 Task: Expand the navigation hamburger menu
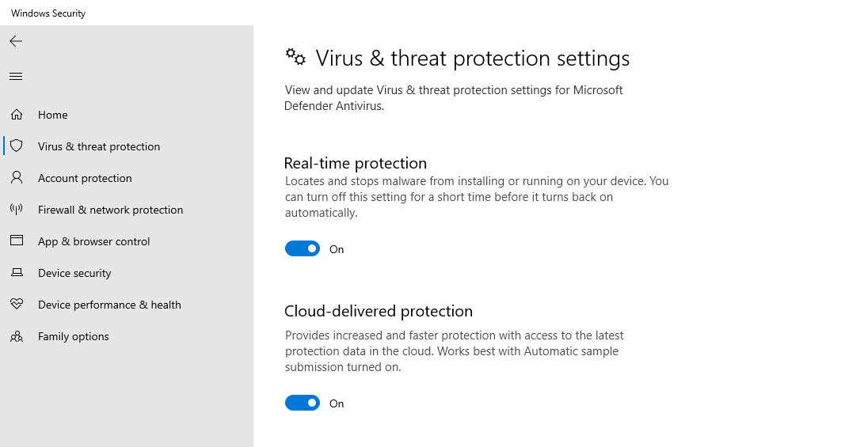(16, 77)
